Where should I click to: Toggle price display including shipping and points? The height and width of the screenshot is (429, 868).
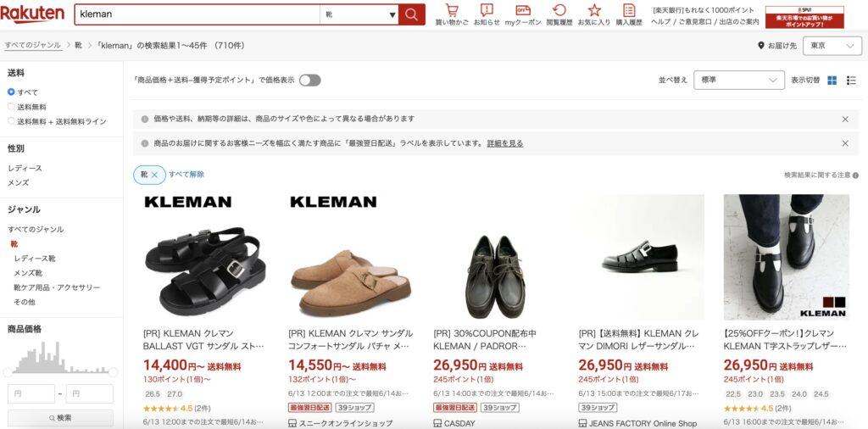[x=310, y=81]
